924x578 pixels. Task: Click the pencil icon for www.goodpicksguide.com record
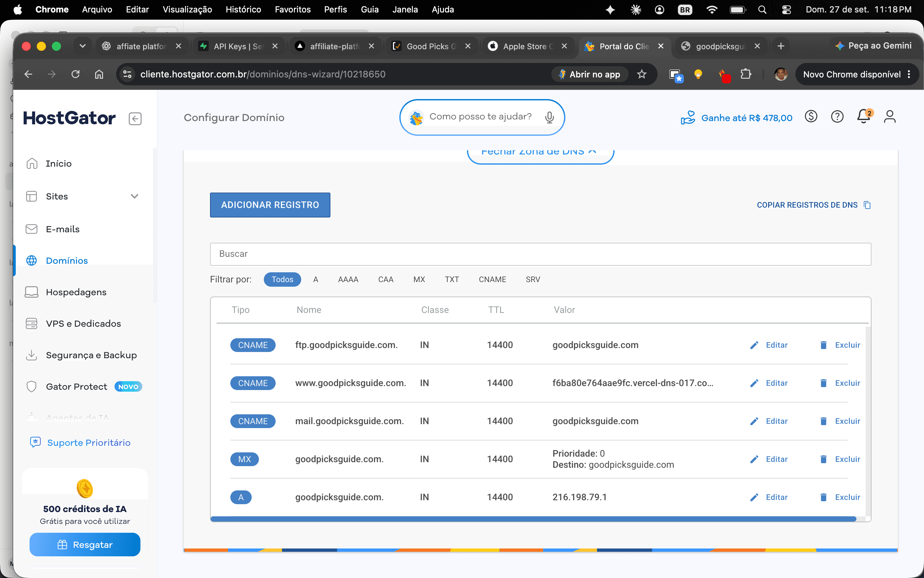pos(754,383)
